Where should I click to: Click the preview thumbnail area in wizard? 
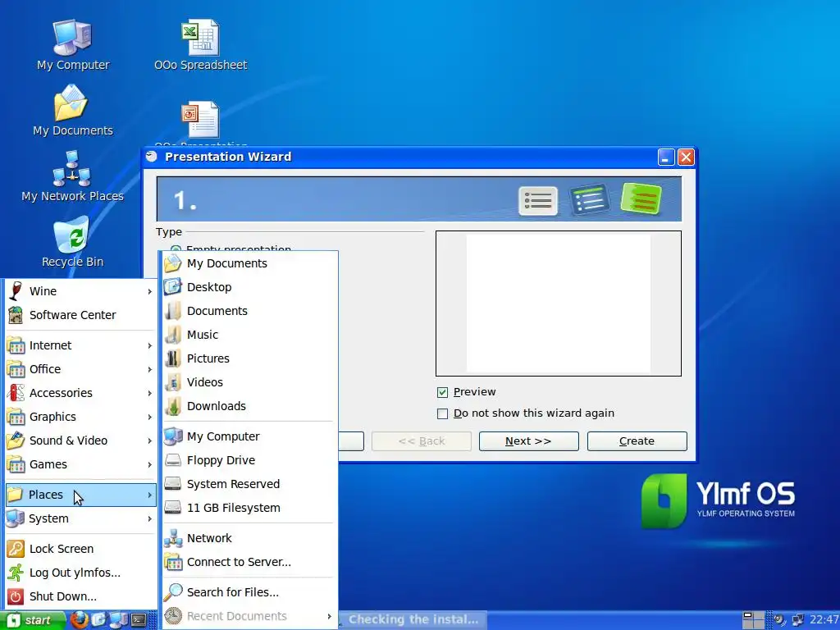click(x=558, y=304)
